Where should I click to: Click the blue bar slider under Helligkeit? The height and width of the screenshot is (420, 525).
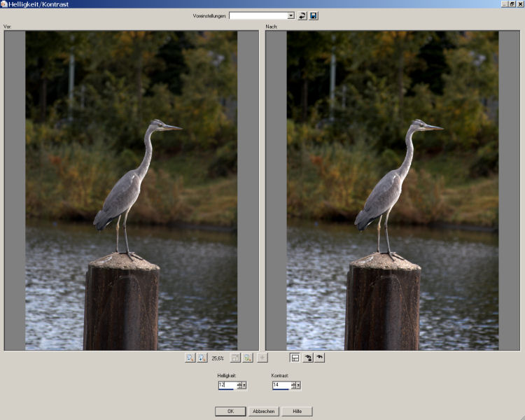click(226, 389)
